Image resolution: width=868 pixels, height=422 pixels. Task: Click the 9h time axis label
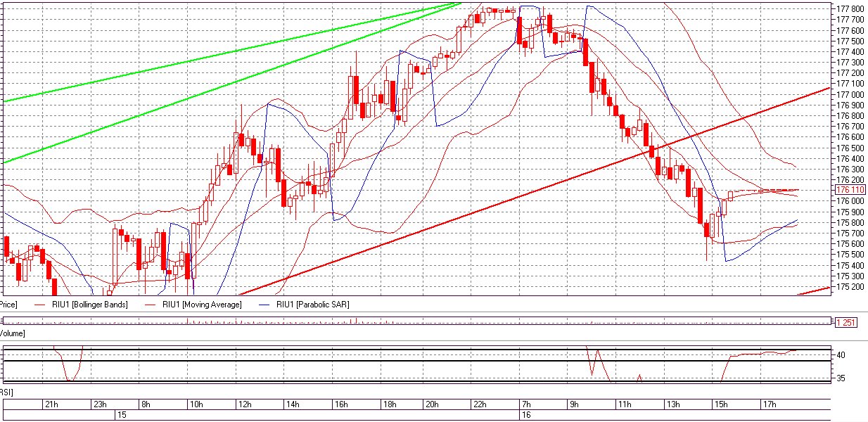[x=574, y=404]
